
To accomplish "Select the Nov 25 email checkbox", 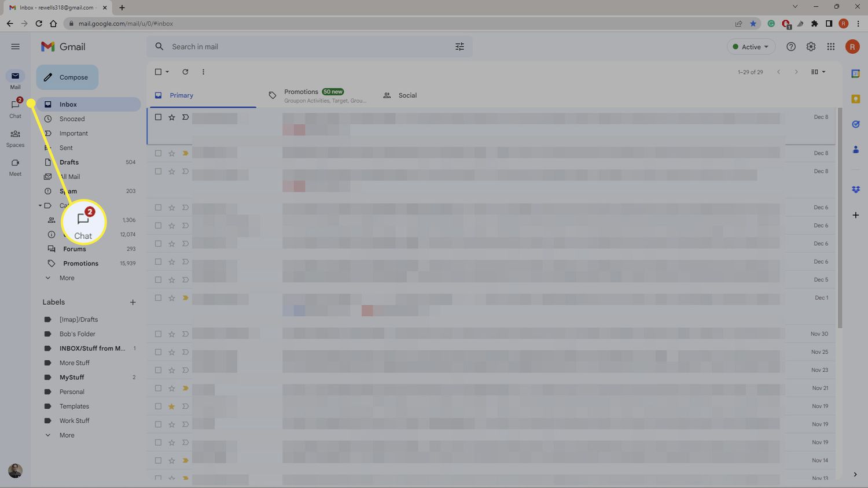I will click(x=158, y=352).
